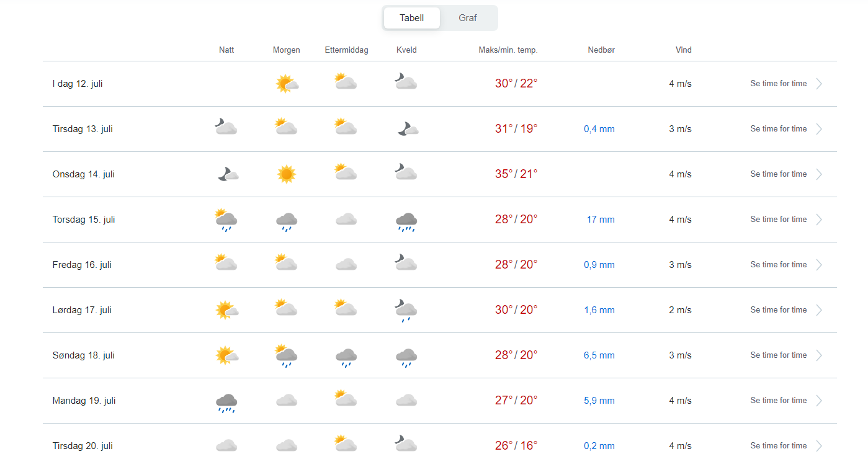868x467 pixels.
Task: Expand the chevron on the Torsdag 15. juli row
Action: click(x=819, y=220)
